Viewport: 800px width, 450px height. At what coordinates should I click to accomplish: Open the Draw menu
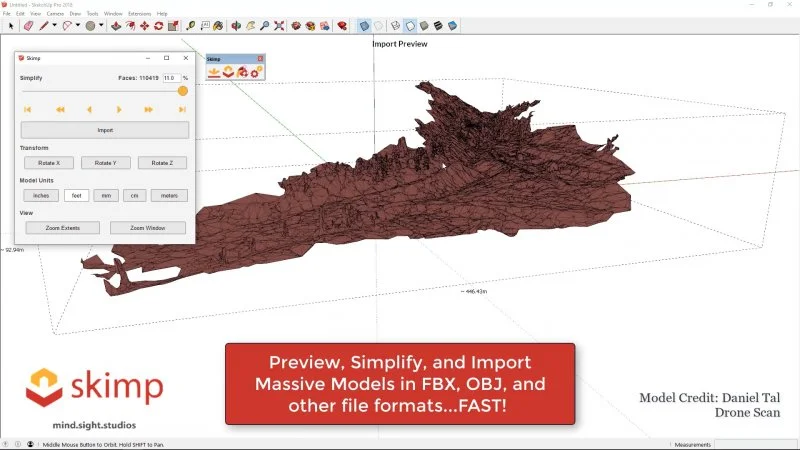pyautogui.click(x=75, y=14)
